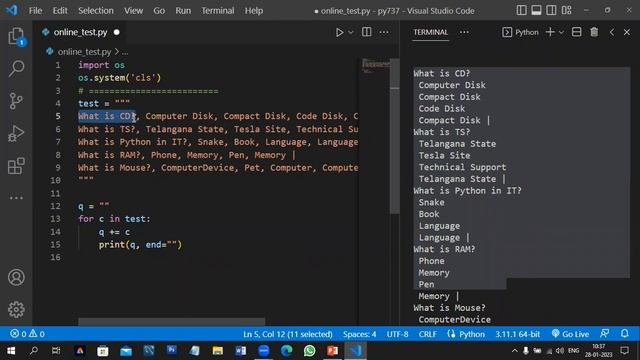The width and height of the screenshot is (640, 360).
Task: Click online_test.py in the breadcrumb
Action: [x=84, y=52]
